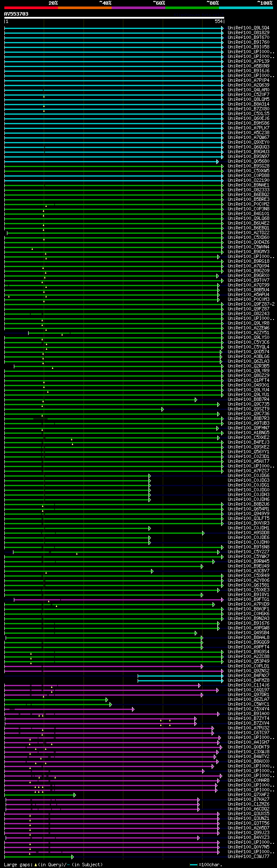Select UniRef100_B9GRX0 hit
Screen dimensions: 277x868
coord(248,275)
